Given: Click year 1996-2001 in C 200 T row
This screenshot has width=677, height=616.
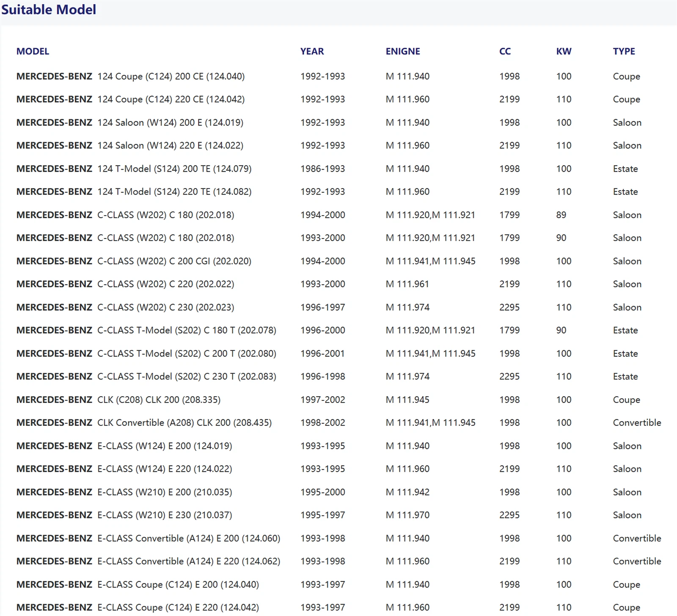Looking at the screenshot, I should tap(323, 353).
